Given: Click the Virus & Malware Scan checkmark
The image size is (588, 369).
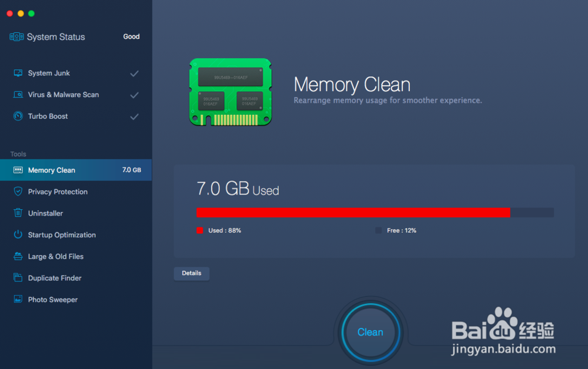Looking at the screenshot, I should pos(134,95).
